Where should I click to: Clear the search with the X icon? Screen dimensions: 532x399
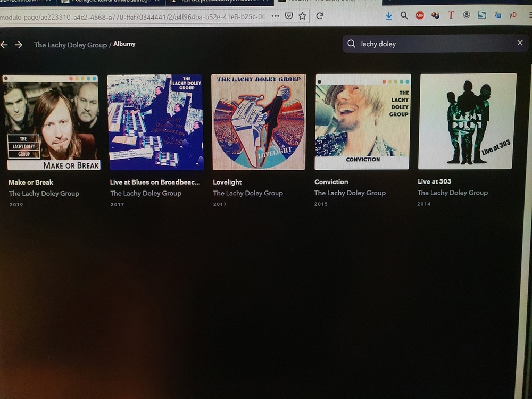click(520, 43)
